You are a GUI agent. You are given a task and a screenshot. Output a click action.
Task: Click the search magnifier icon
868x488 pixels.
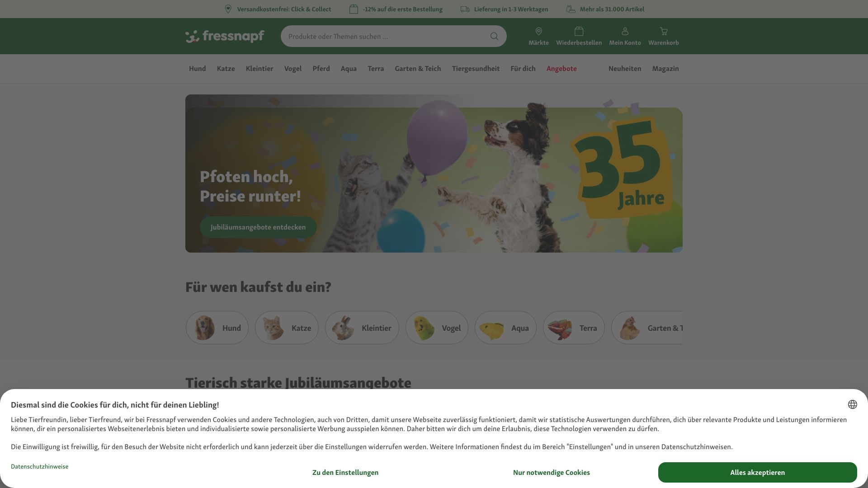point(494,36)
